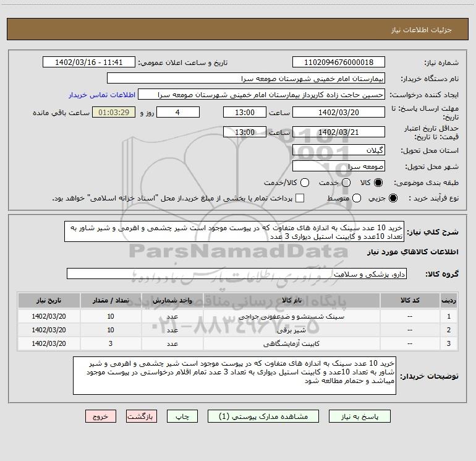The width and height of the screenshot is (476, 461).
Task: Open اطلاعات تماس خریدار link
Action: (102, 95)
